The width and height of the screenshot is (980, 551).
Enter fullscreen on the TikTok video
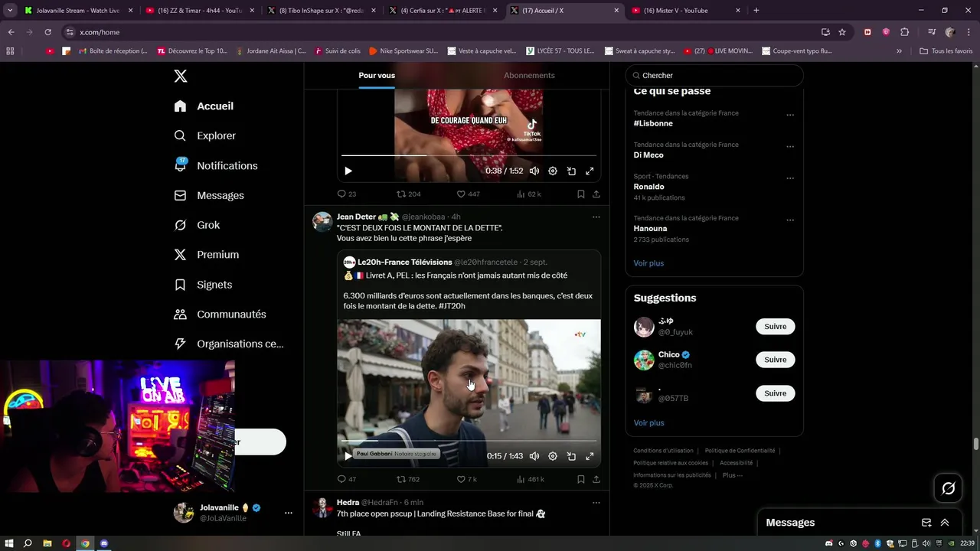tap(590, 171)
